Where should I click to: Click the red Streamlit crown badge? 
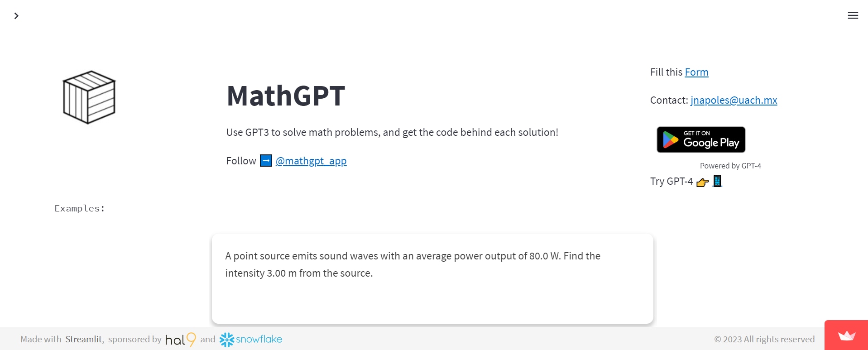[x=846, y=336]
